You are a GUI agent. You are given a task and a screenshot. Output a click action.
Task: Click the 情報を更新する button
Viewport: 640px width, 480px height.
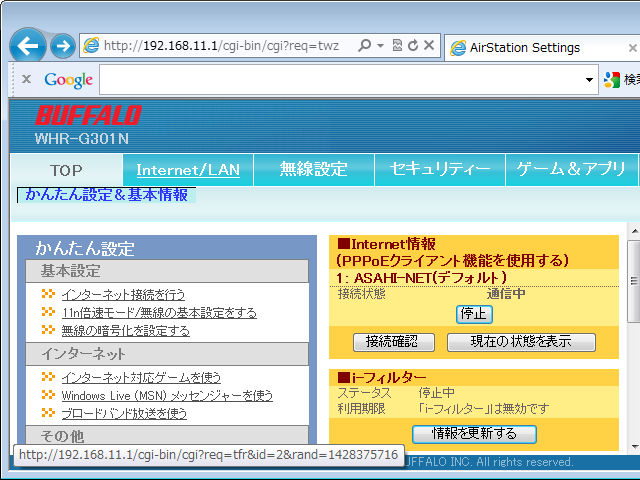(x=474, y=434)
